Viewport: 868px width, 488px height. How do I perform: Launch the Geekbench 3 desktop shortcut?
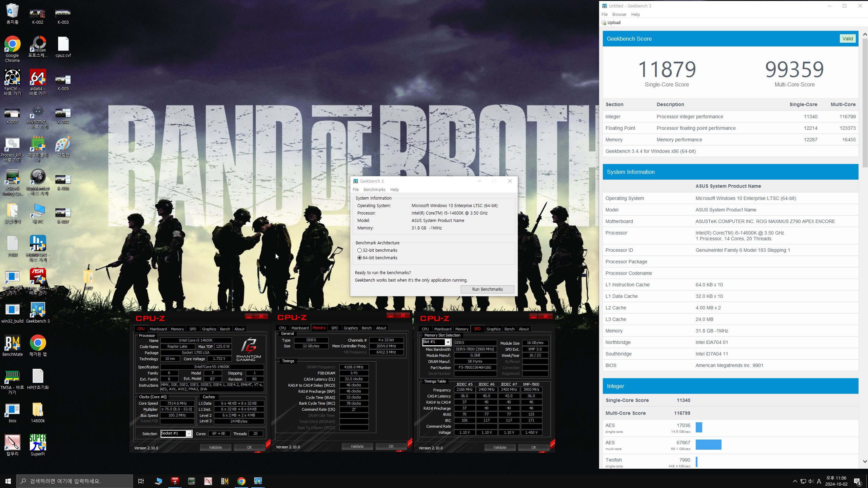(38, 313)
